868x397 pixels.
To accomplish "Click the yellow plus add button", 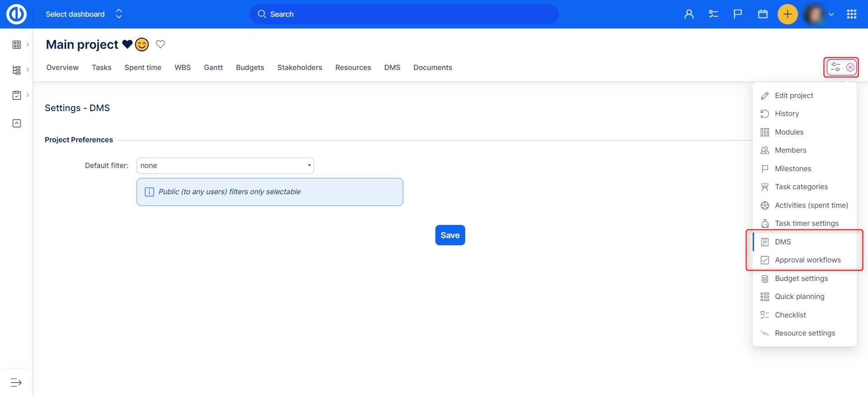I will click(x=787, y=14).
